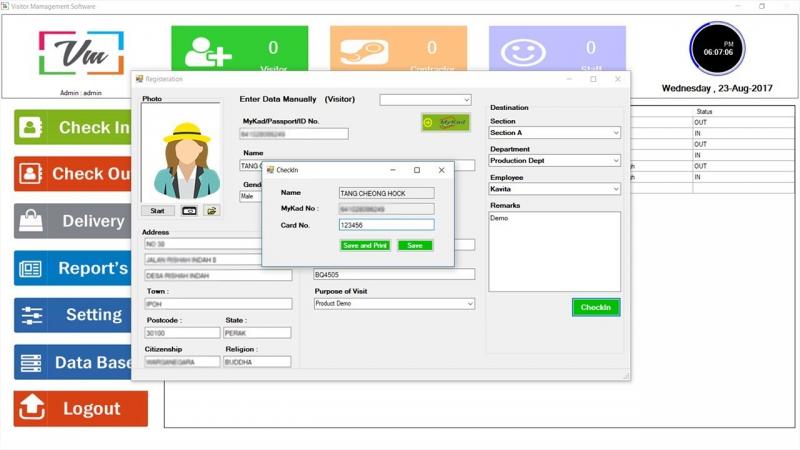Open the Check In menu button

click(72, 127)
